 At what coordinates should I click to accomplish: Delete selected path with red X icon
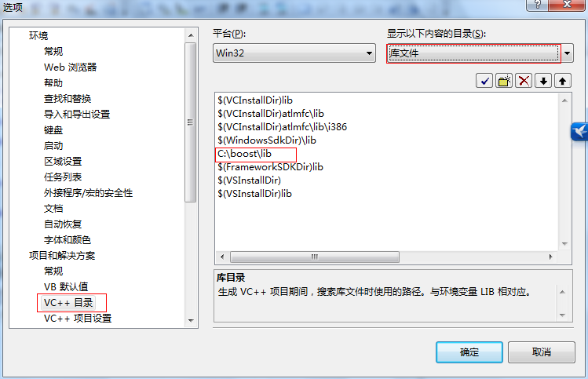tap(524, 81)
